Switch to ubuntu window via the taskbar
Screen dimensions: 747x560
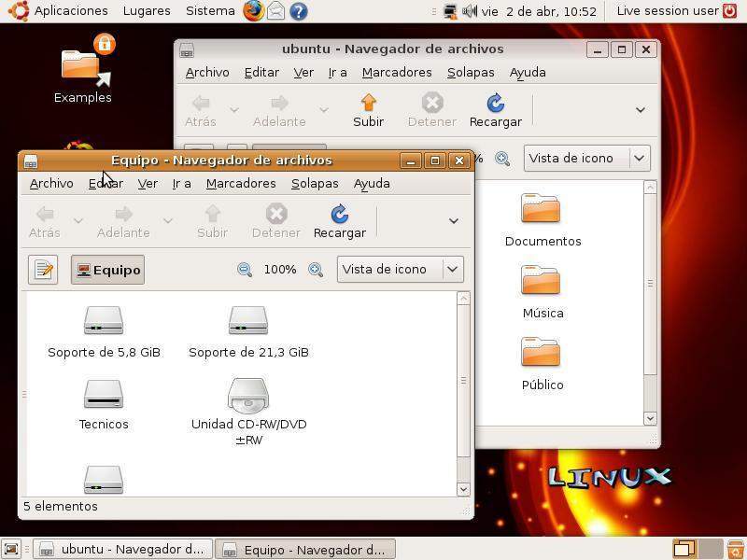click(122, 550)
